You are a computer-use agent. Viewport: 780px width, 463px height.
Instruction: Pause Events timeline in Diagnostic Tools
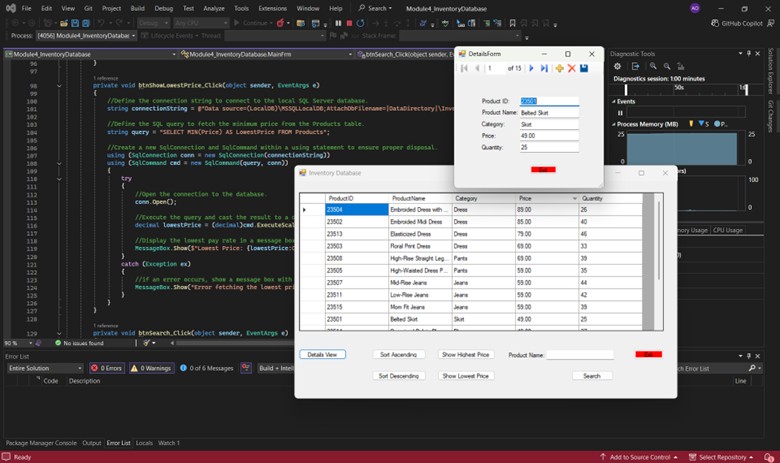[620, 113]
